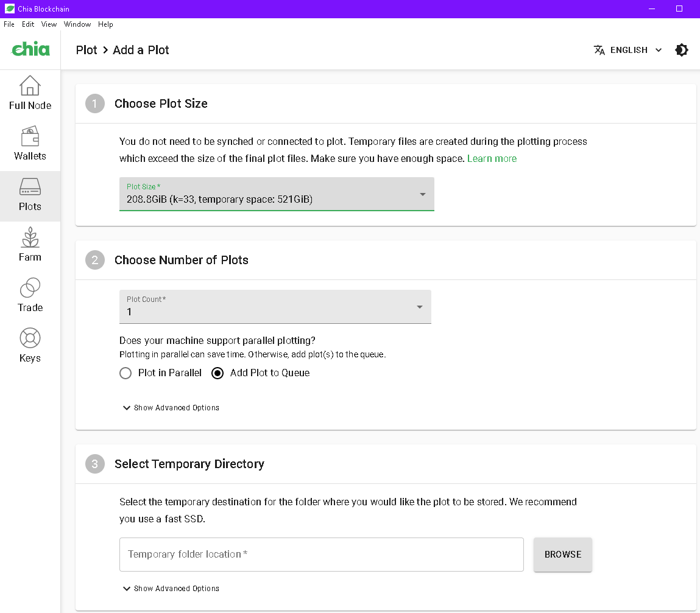Open the Help menu
The image size is (700, 613).
pos(105,24)
